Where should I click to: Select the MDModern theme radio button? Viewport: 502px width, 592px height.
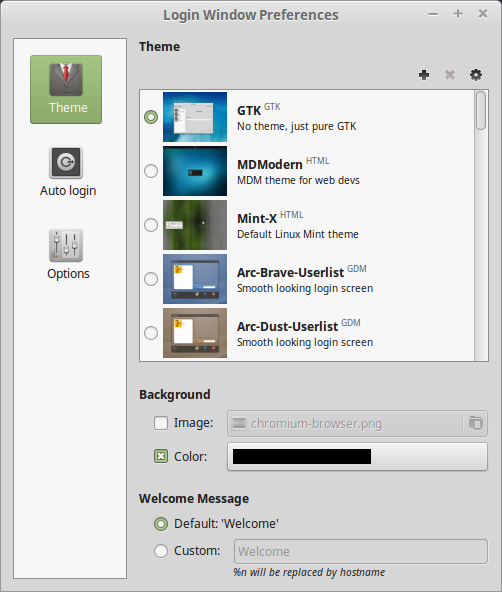pyautogui.click(x=151, y=171)
